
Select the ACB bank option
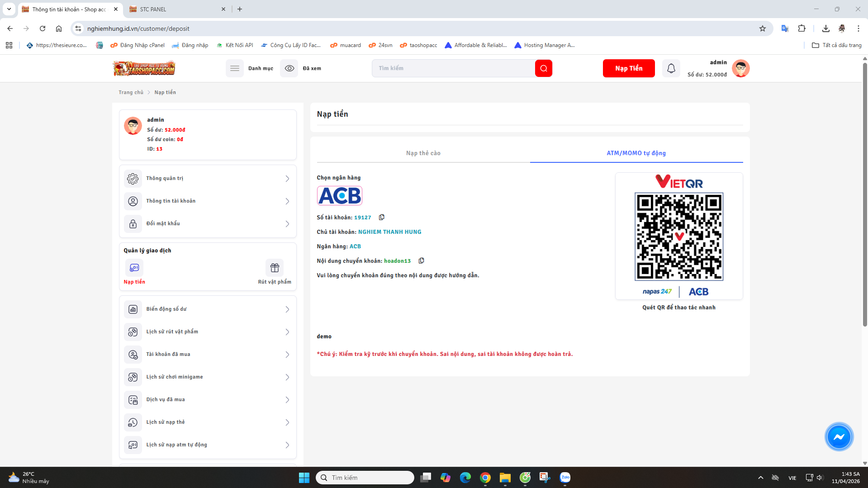tap(340, 196)
